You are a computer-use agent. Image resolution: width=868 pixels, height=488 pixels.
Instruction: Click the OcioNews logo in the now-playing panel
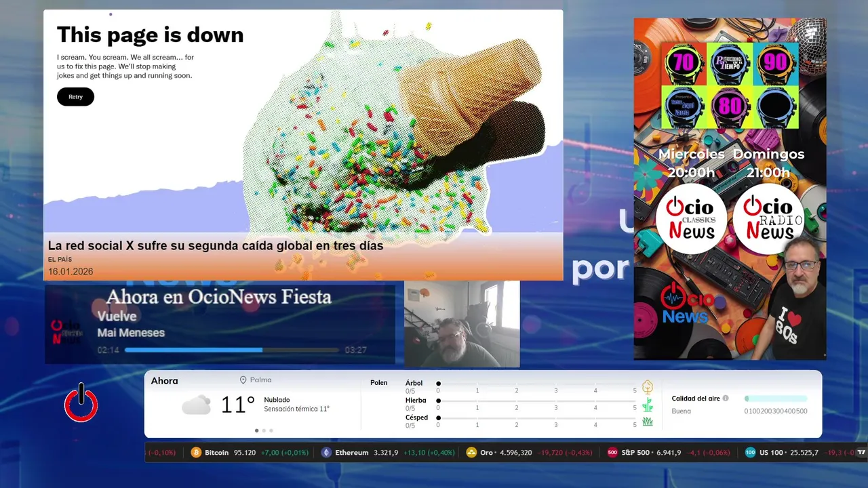[67, 331]
